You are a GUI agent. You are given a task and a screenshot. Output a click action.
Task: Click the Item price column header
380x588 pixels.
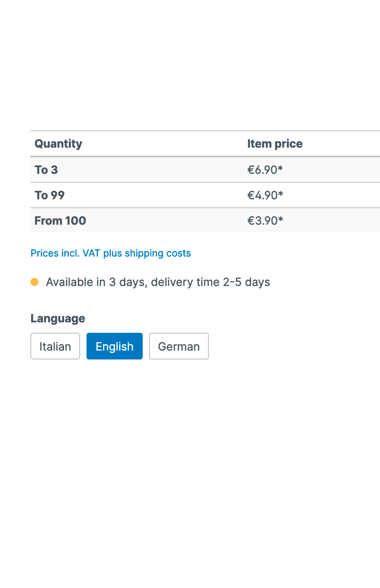pyautogui.click(x=275, y=144)
